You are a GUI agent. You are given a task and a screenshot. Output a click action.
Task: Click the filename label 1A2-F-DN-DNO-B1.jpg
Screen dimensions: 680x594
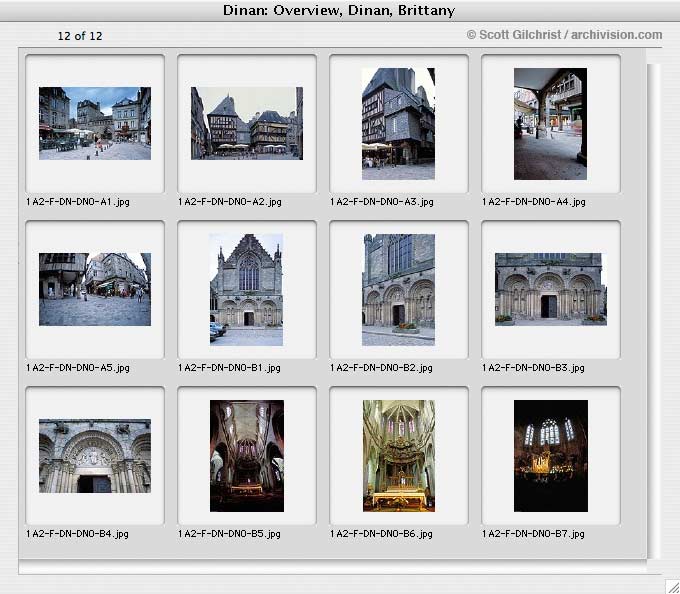pos(229,368)
